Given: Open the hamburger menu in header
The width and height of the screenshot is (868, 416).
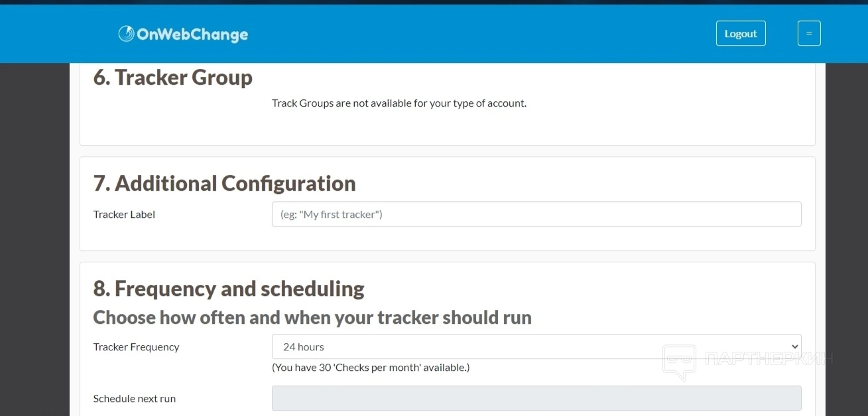Looking at the screenshot, I should coord(808,34).
